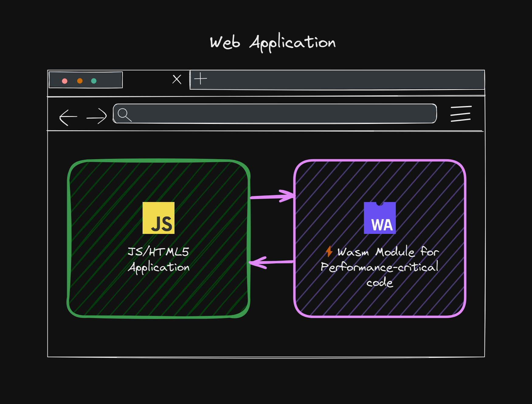This screenshot has width=532, height=404.
Task: Click the orange window dot
Action: tap(80, 81)
